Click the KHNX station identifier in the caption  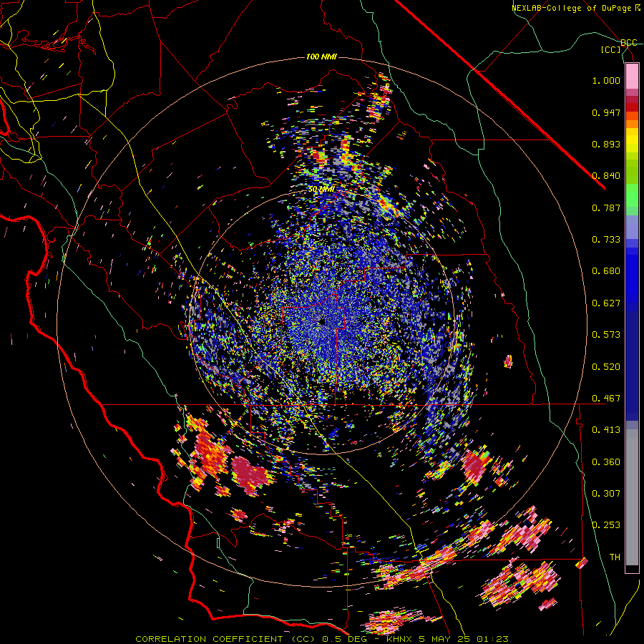401,639
